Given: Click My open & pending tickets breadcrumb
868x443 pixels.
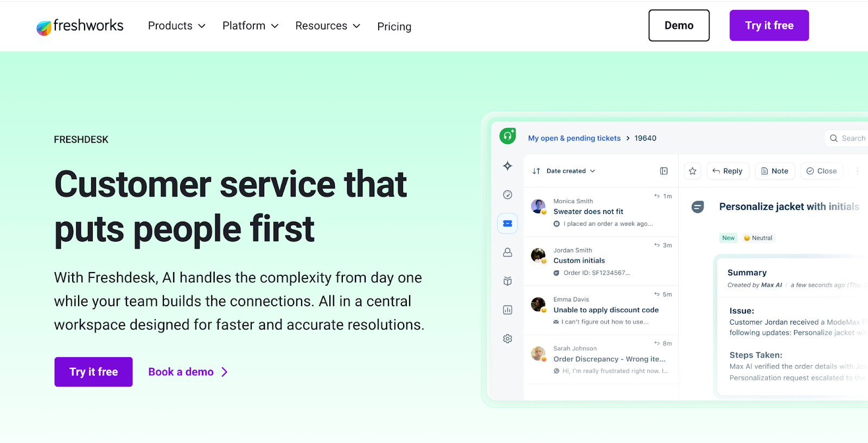Looking at the screenshot, I should click(575, 138).
